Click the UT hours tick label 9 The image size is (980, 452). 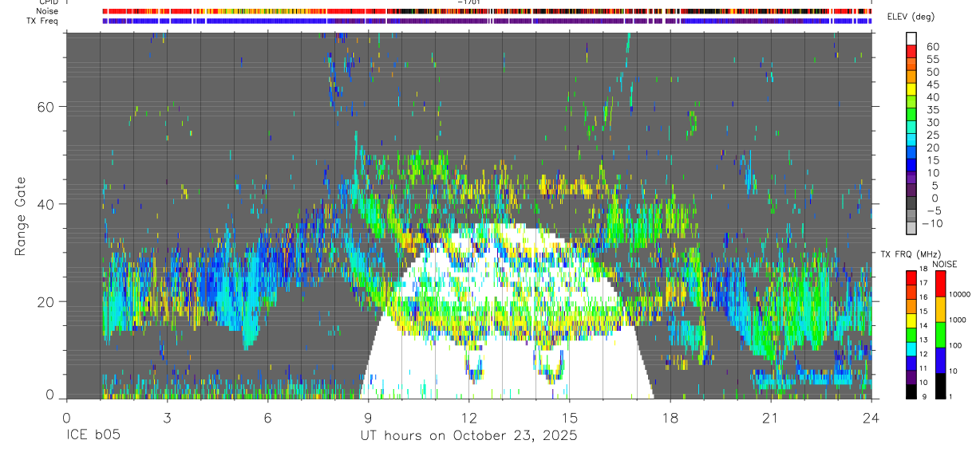click(368, 418)
